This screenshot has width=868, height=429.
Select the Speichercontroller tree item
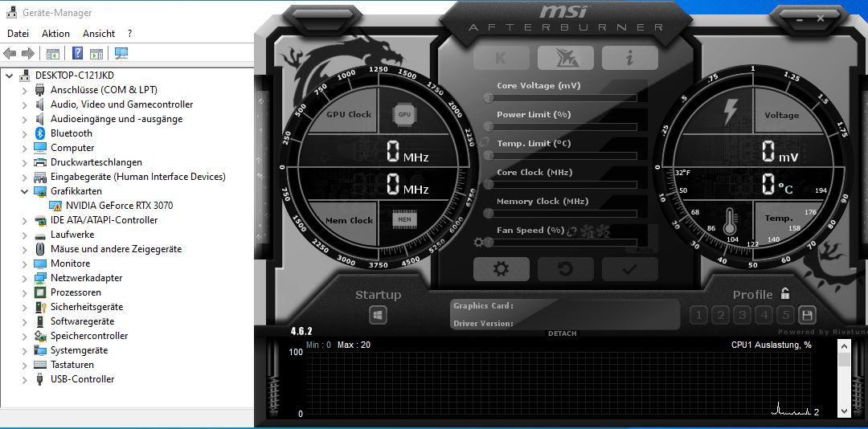click(x=89, y=336)
